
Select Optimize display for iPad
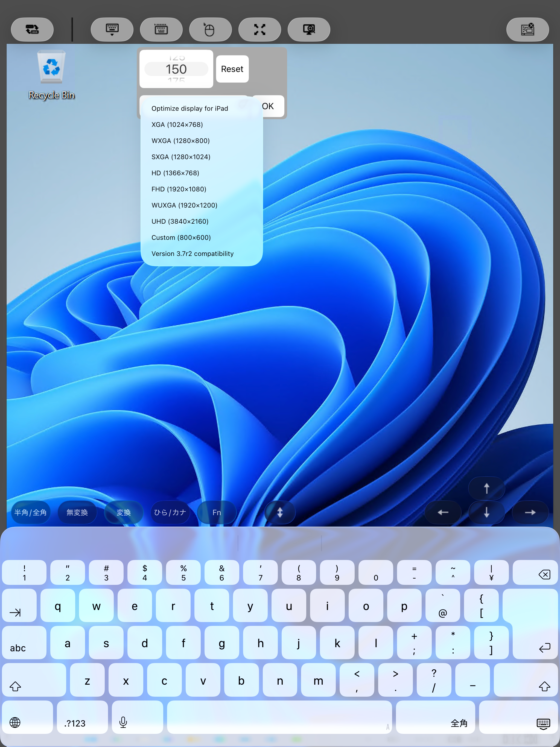202,108
